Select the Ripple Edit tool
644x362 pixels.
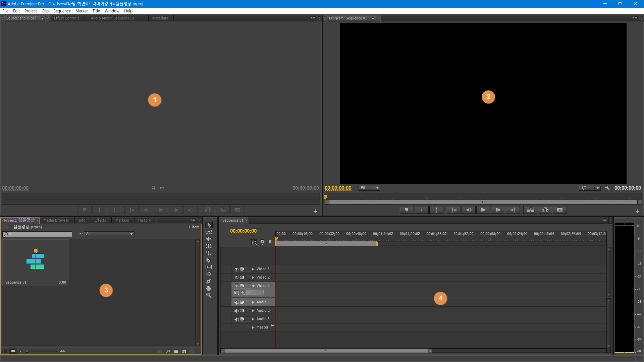pos(208,239)
